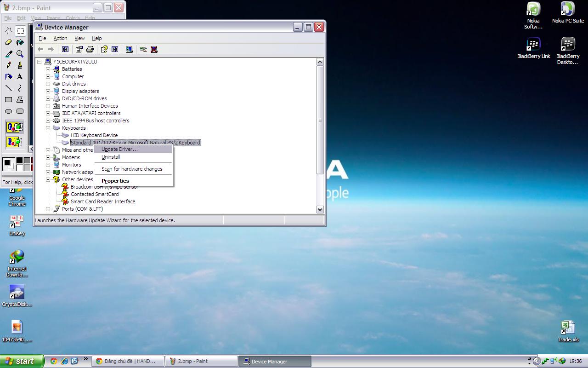
Task: Select the Text tool in Paint
Action: click(20, 77)
